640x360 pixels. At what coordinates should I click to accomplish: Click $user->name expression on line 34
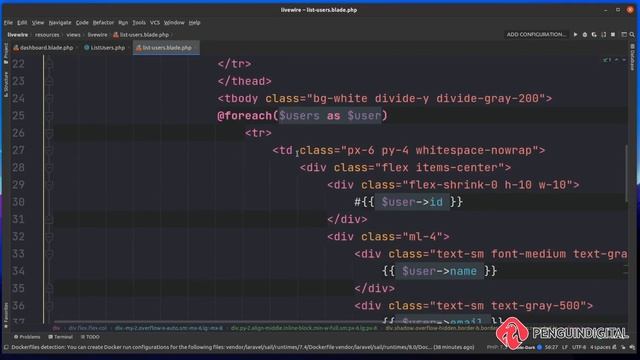coord(440,271)
